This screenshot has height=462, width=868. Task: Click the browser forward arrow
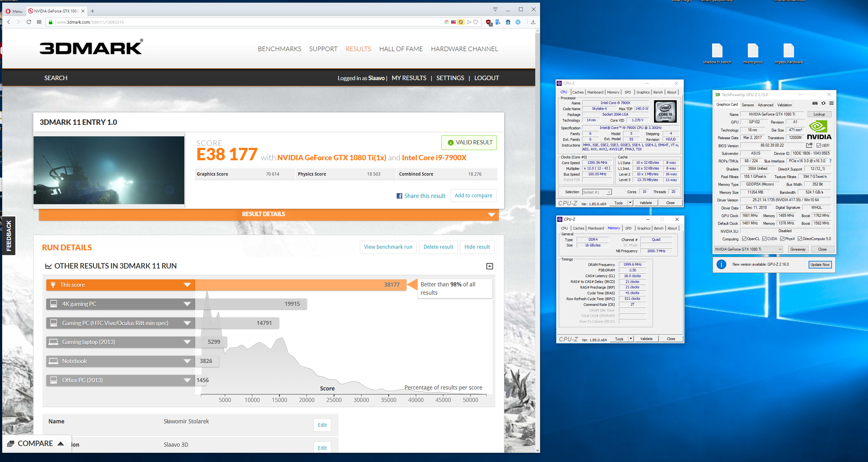[x=19, y=22]
